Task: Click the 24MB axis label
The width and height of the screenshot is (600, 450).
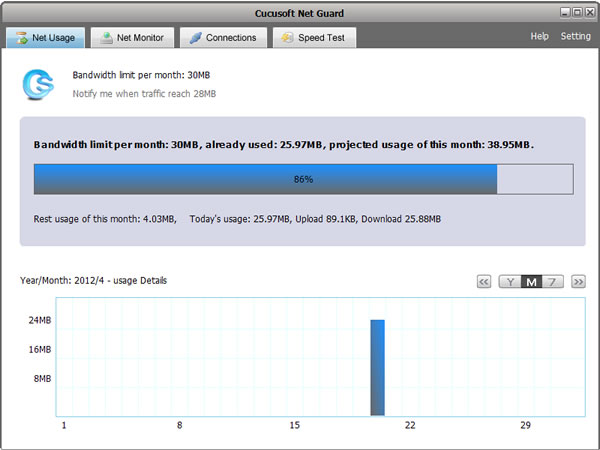Action: tap(40, 320)
